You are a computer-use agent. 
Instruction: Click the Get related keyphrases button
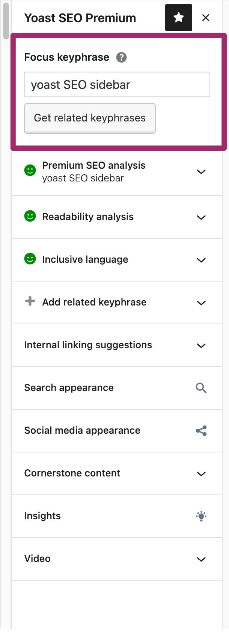[90, 118]
